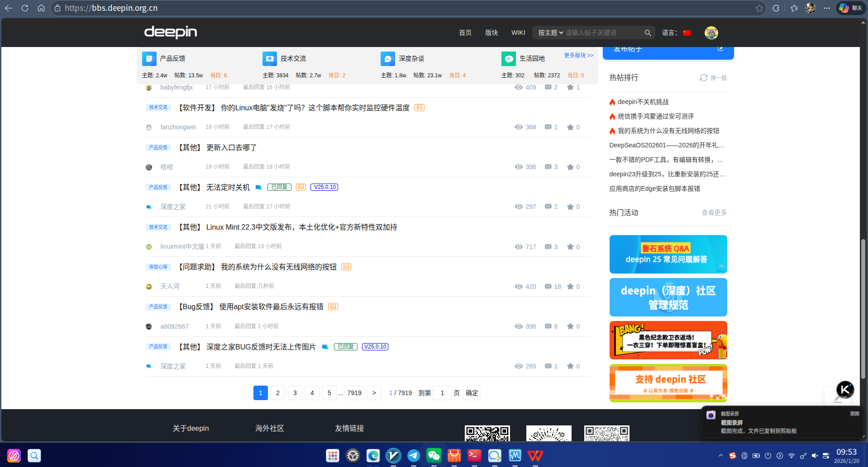This screenshot has height=467, width=868.
Task: Click the 深度杂谈 board icon
Action: coord(388,59)
